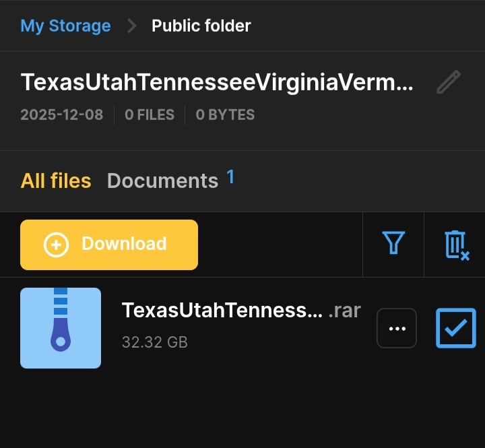Click the Public folder breadcrumb

(201, 26)
